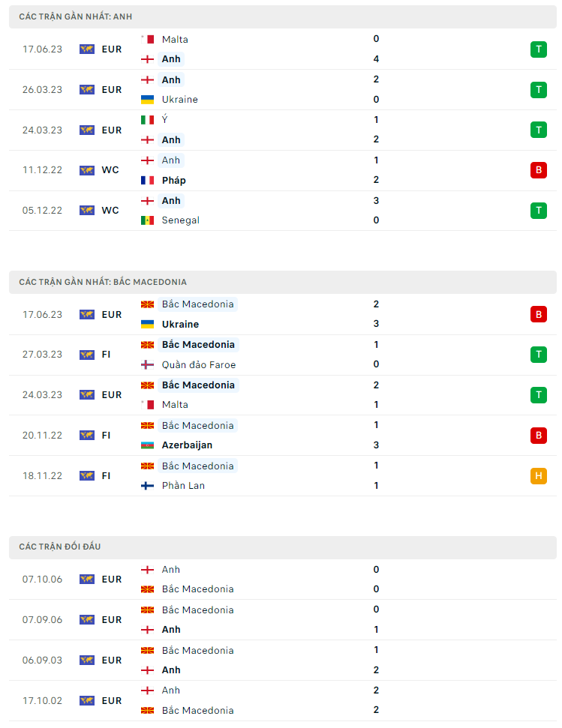Image resolution: width=562 pixels, height=728 pixels.
Task: Click the green T badge on Malta–Anh match
Action: pos(538,49)
